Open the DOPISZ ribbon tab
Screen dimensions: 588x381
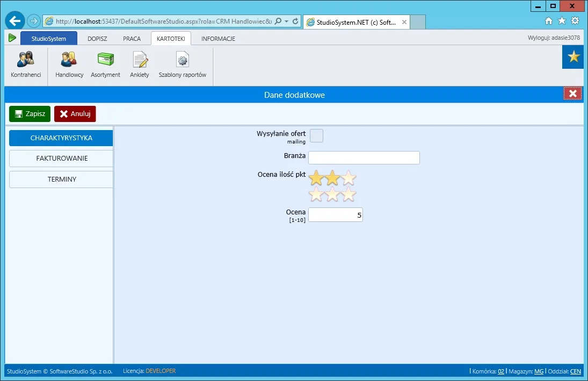click(x=98, y=38)
